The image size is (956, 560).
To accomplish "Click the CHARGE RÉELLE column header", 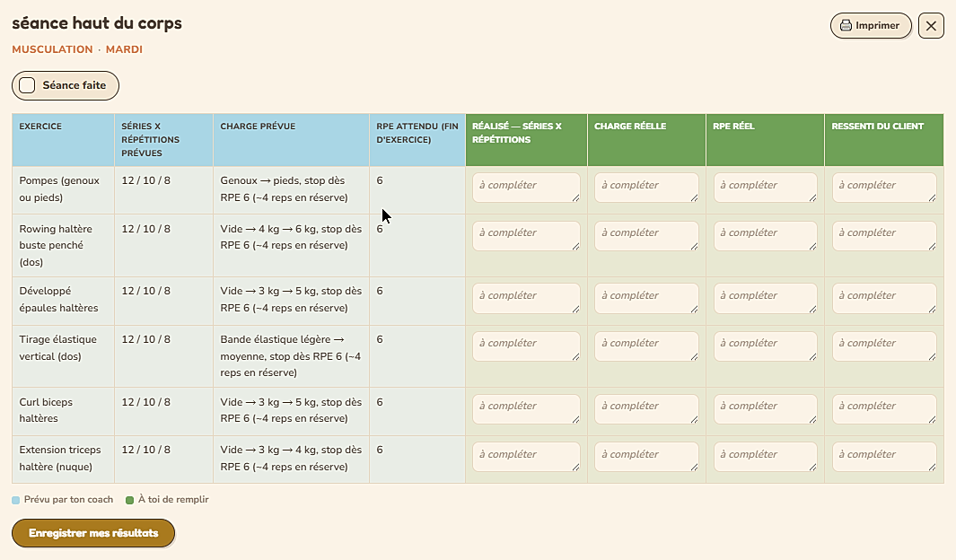I will click(x=647, y=139).
